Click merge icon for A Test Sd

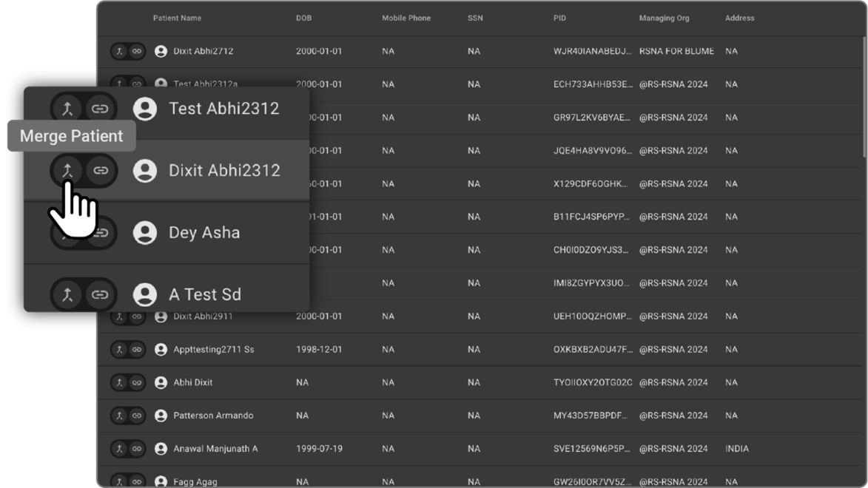(68, 295)
